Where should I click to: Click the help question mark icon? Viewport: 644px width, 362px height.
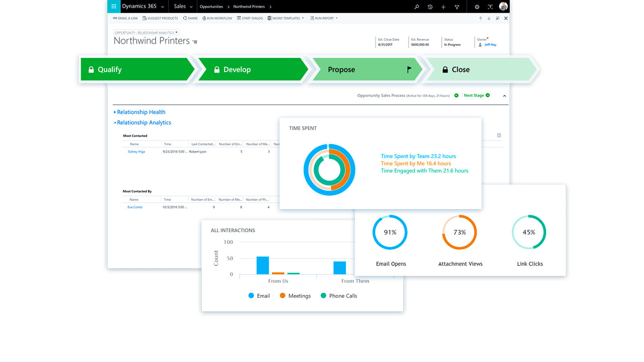tap(490, 7)
